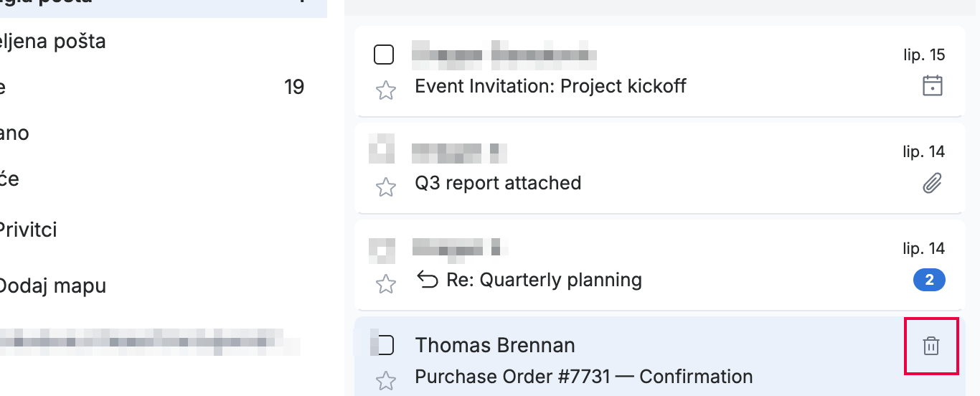Tick the checkbox for the Event Invitation email
The height and width of the screenshot is (396, 980).
tap(384, 55)
